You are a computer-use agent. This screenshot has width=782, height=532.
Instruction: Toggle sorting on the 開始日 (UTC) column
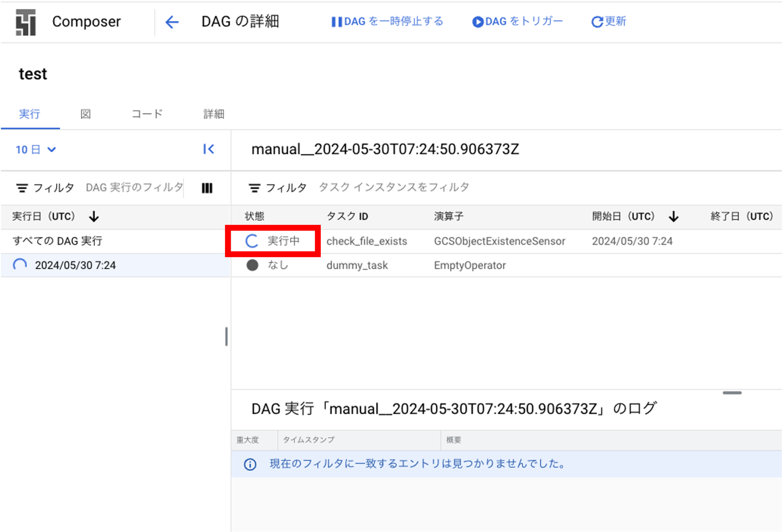[674, 216]
